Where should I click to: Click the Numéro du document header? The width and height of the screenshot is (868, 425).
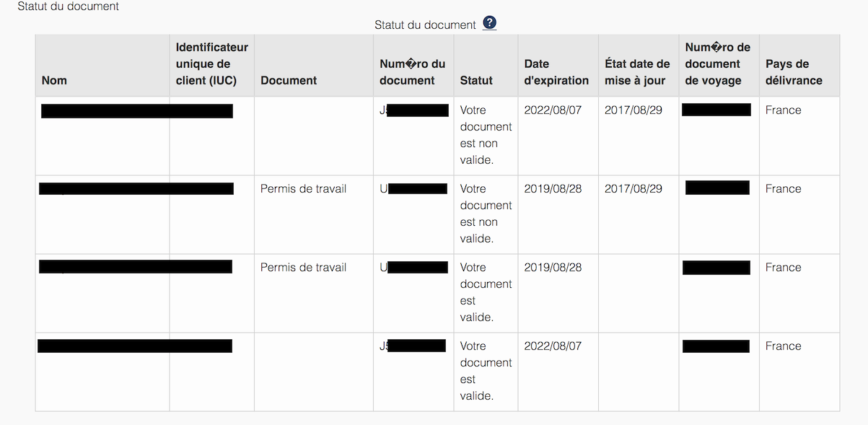(412, 72)
